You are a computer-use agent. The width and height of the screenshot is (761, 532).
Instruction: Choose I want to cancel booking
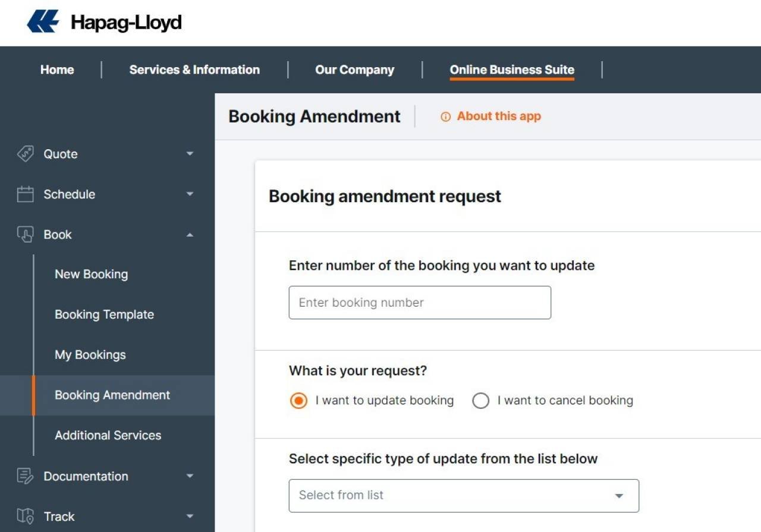click(480, 401)
